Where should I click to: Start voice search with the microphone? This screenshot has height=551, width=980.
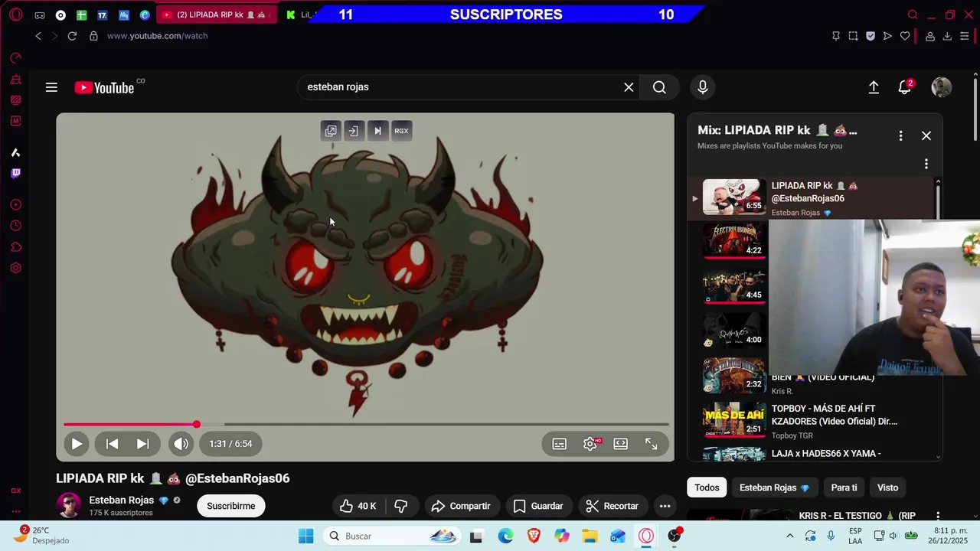[703, 87]
